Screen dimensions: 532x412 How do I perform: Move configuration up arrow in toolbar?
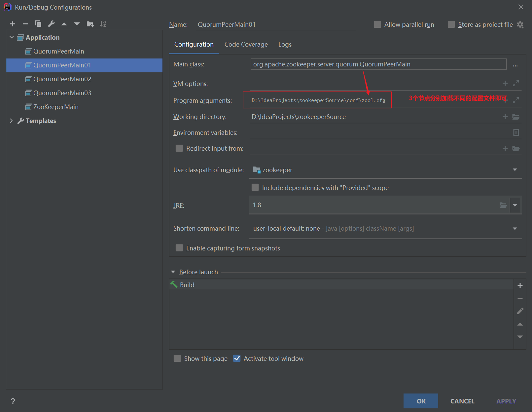[64, 24]
